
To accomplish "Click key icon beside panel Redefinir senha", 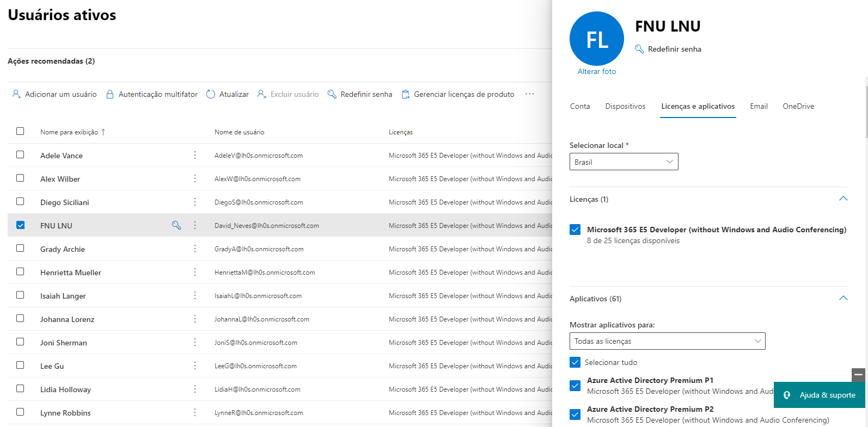I will 639,49.
